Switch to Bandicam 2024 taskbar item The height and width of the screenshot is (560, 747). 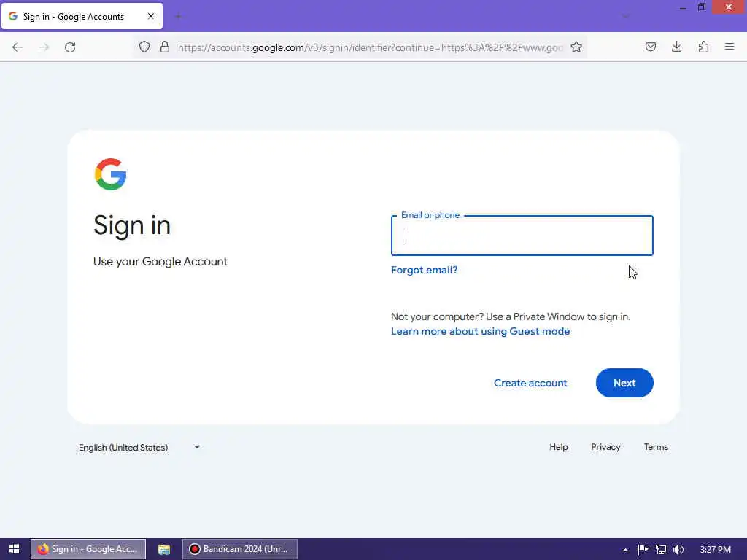pos(239,549)
